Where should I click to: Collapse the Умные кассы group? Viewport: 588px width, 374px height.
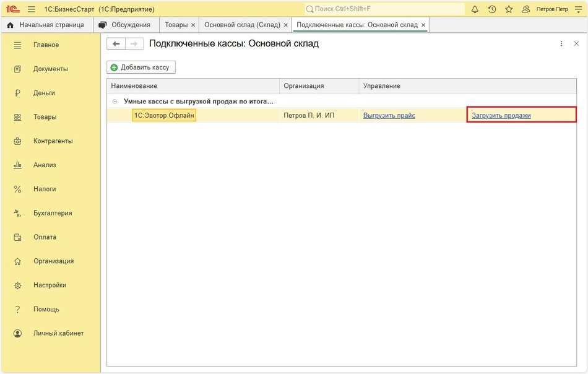[115, 101]
